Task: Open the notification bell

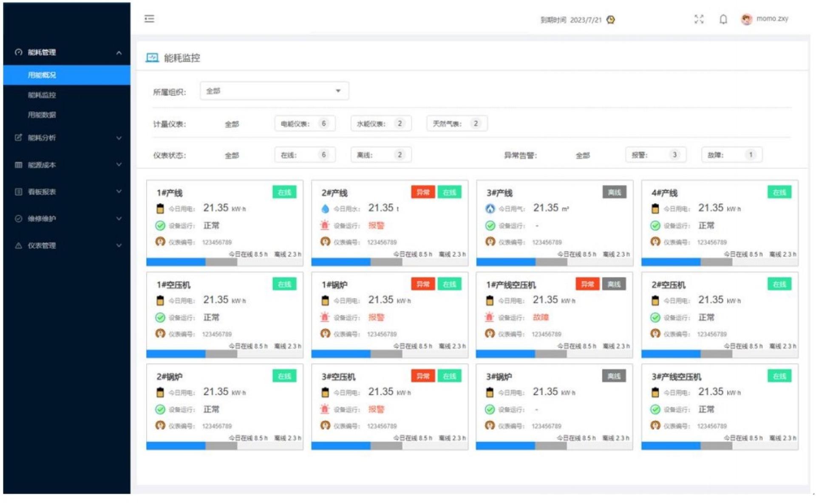Action: 723,19
